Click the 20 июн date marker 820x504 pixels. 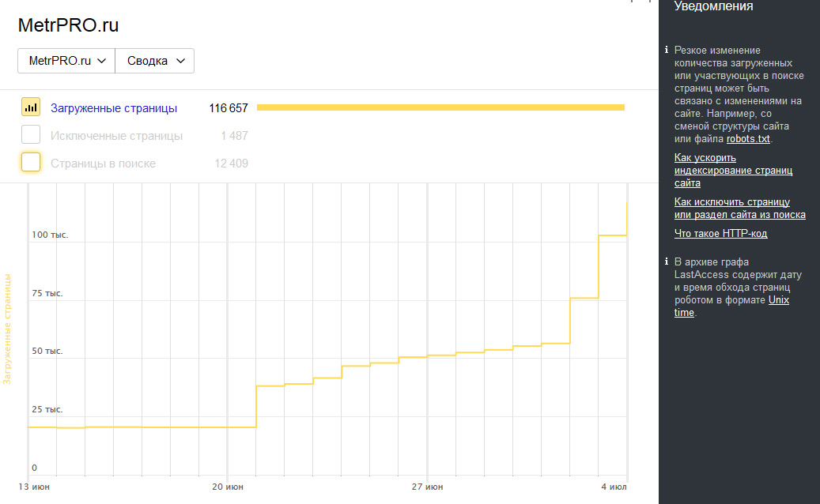(x=227, y=484)
